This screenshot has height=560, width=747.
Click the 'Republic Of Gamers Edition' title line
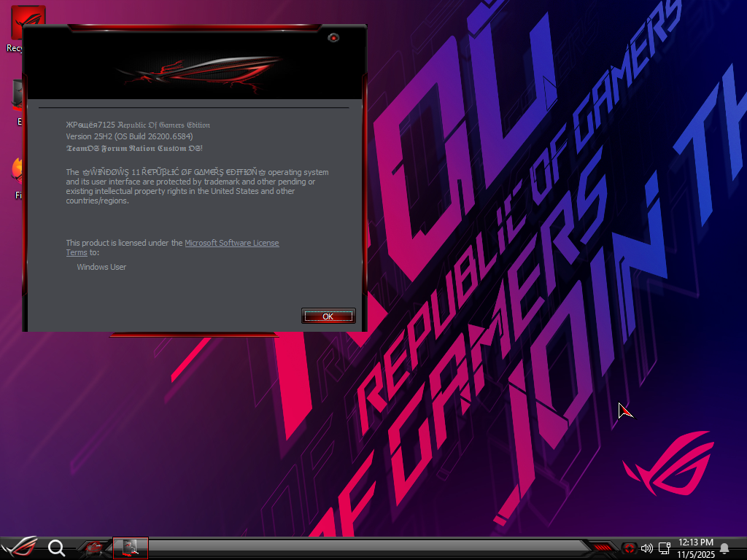pos(138,125)
